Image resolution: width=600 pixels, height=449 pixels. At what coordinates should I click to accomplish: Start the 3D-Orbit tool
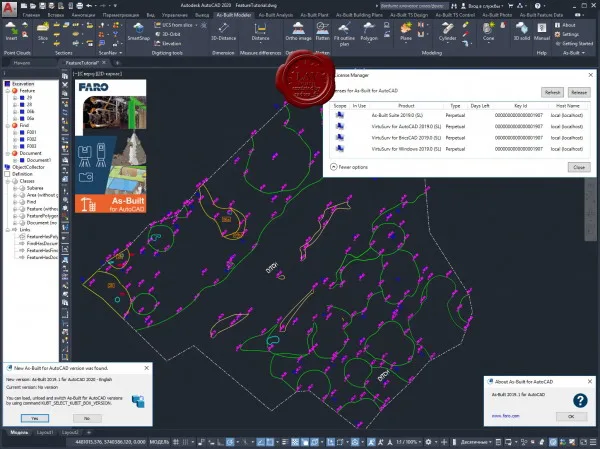(168, 34)
